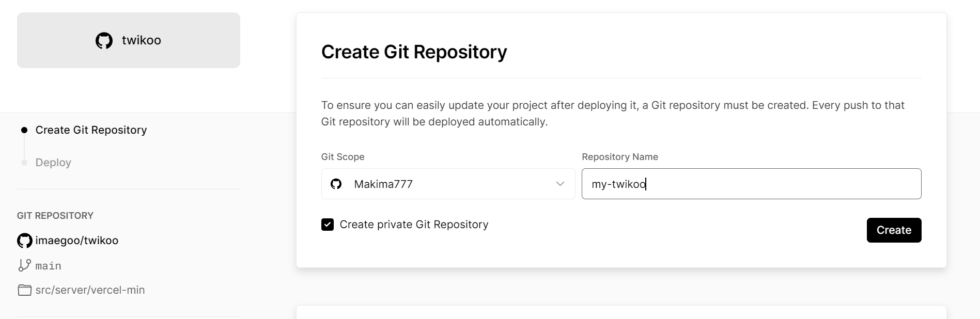Screen dimensions: 980x319
Task: Click the src/server/vercel-min path text
Action: (x=90, y=290)
